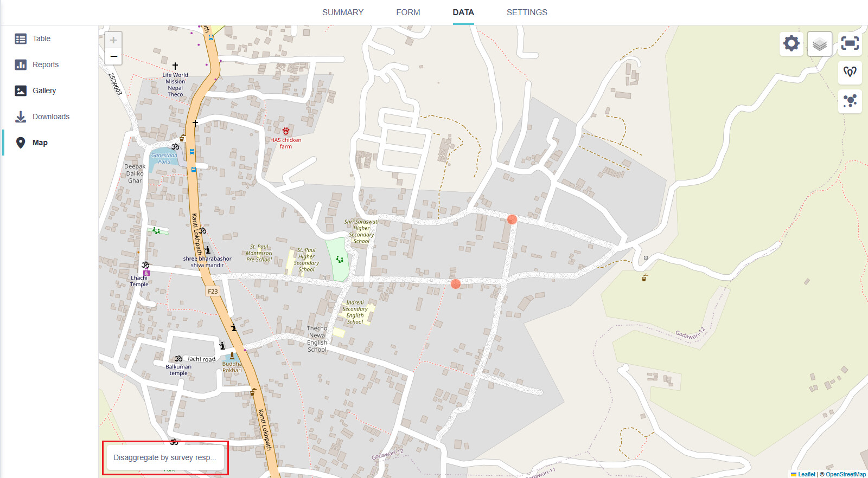Expand Disaggregate by survey responses dropdown
868x478 pixels.
[165, 457]
